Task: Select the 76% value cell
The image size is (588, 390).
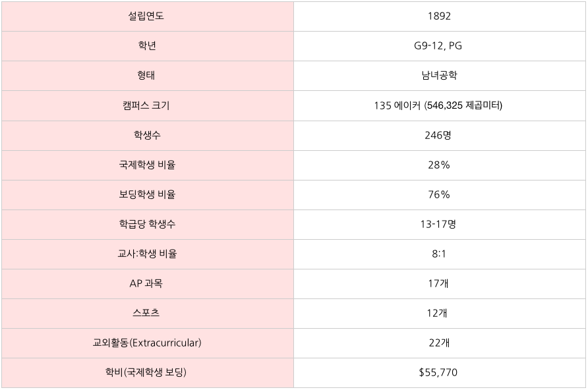Action: tap(438, 194)
